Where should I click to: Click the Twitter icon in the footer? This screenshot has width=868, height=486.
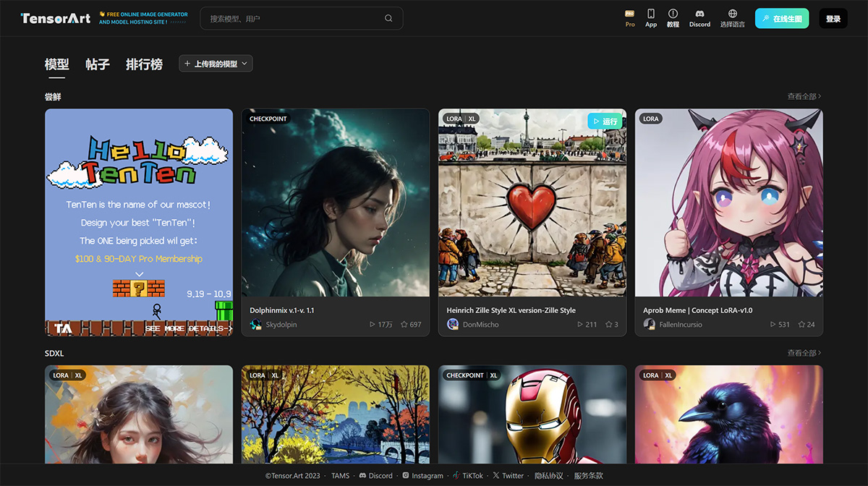coord(496,475)
